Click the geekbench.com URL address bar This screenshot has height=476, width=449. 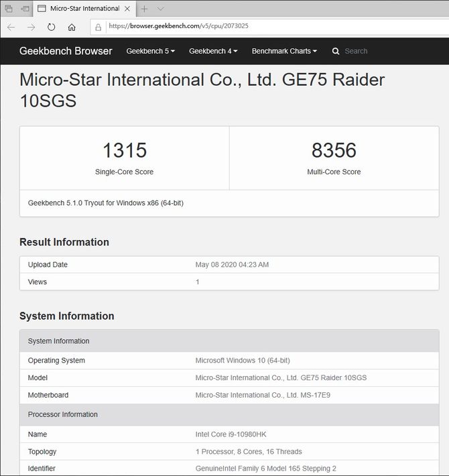click(268, 27)
